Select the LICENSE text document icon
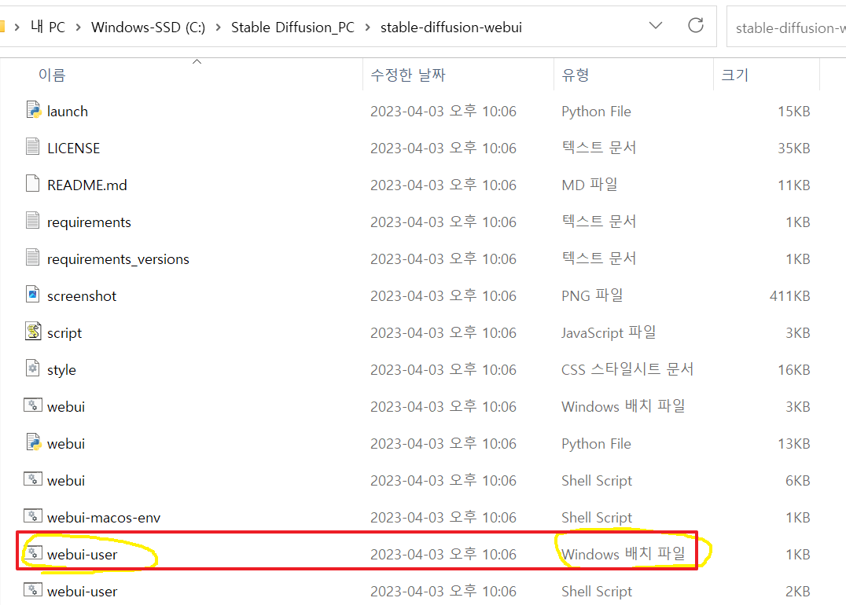This screenshot has height=616, width=846. pyautogui.click(x=33, y=147)
